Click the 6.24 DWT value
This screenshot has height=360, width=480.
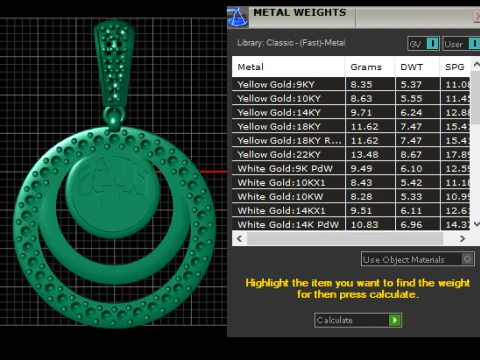[411, 112]
